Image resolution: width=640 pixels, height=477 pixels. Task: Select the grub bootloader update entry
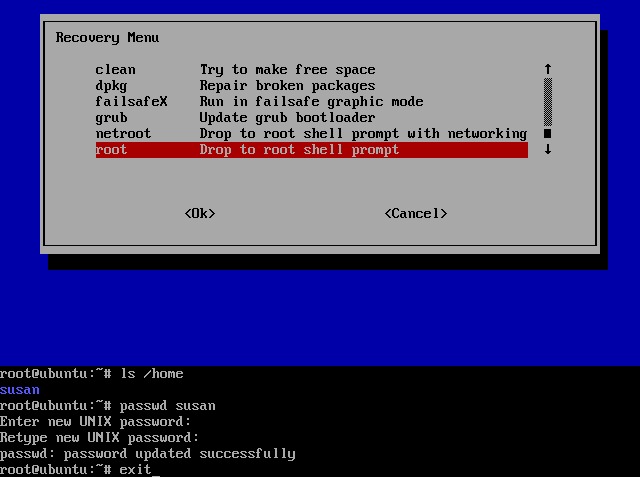[x=311, y=118]
